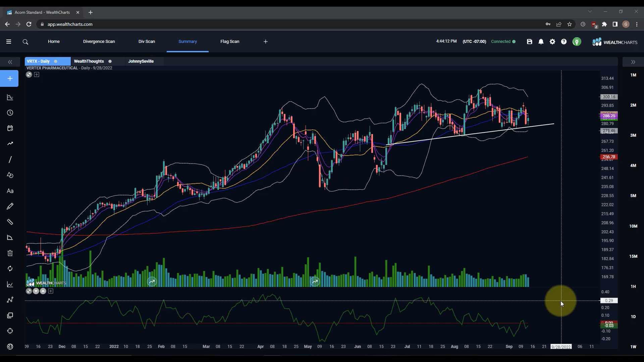The image size is (644, 362).
Task: Open the symbol search magnifier
Action: (x=25, y=42)
